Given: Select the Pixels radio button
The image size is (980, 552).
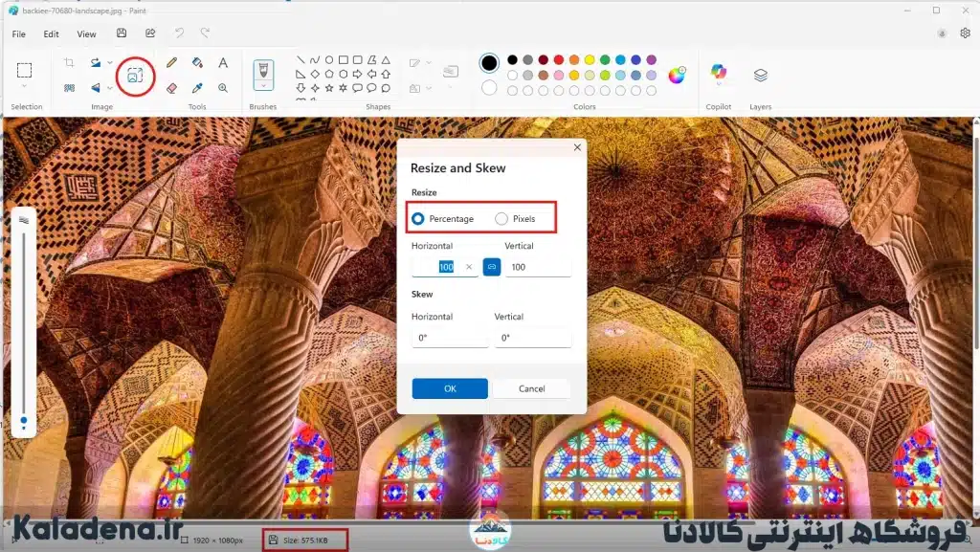Looking at the screenshot, I should pyautogui.click(x=501, y=218).
